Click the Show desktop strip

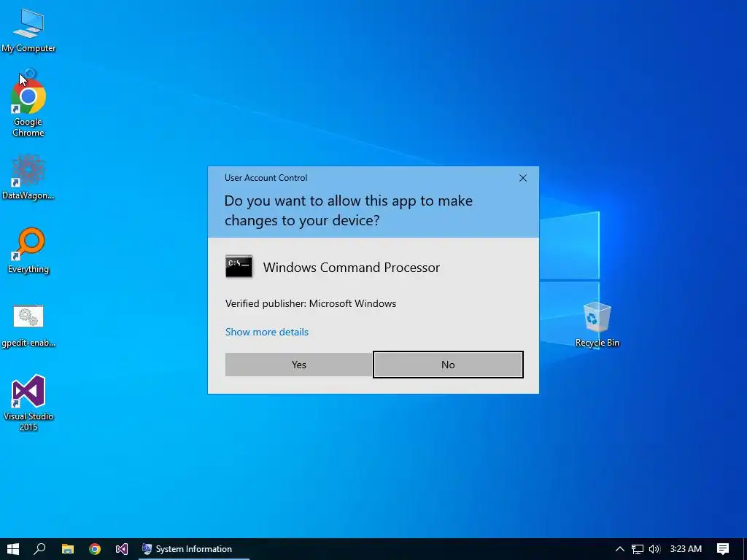pos(745,549)
